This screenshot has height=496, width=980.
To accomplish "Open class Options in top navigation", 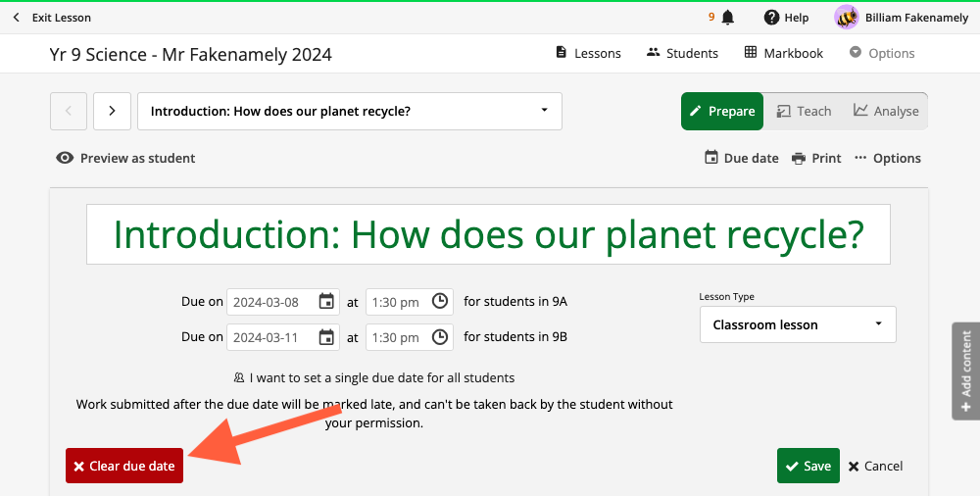I will pos(882,53).
